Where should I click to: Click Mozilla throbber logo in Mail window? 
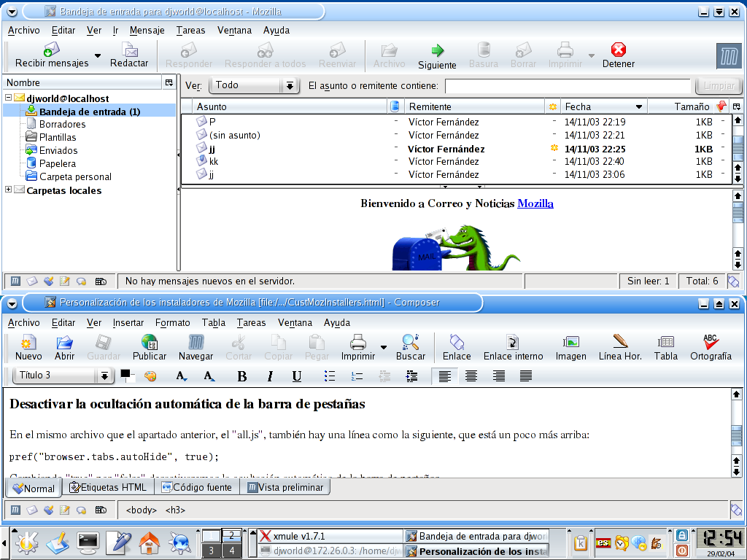pos(729,56)
